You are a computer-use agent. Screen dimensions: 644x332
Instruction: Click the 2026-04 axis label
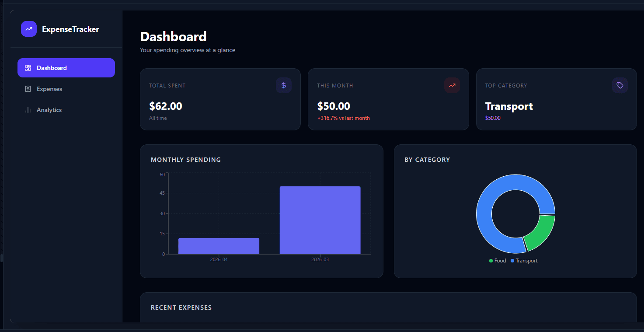[219, 259]
